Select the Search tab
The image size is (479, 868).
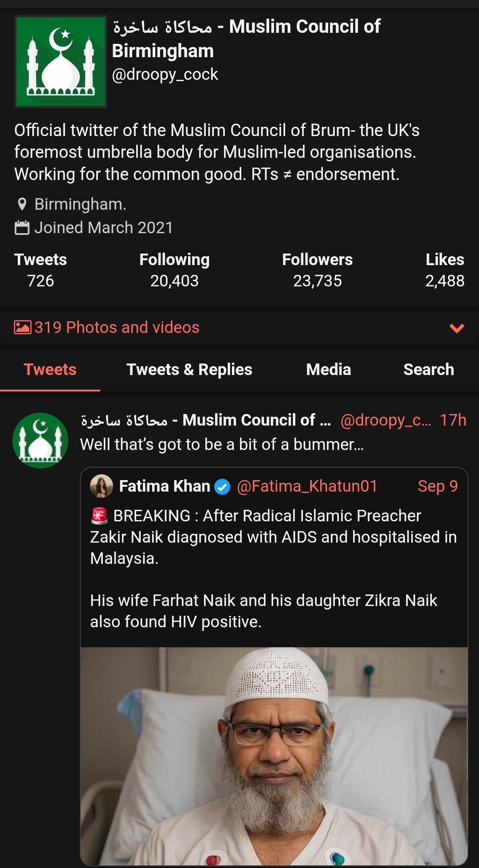point(428,369)
